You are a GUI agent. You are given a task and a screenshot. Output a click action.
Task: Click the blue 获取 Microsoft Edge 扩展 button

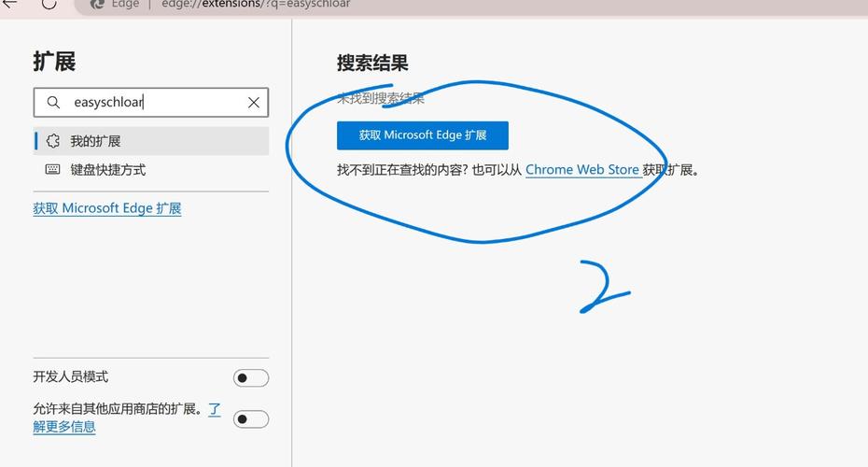pyautogui.click(x=423, y=135)
